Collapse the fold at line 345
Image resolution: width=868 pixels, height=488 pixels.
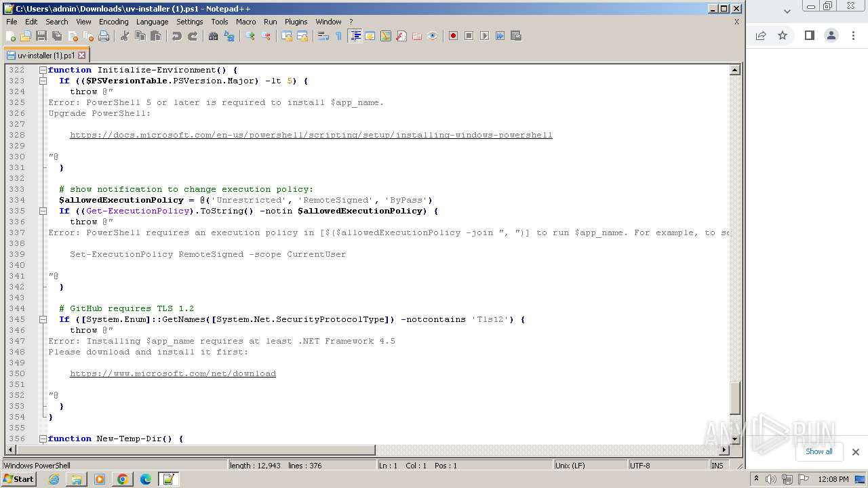43,319
